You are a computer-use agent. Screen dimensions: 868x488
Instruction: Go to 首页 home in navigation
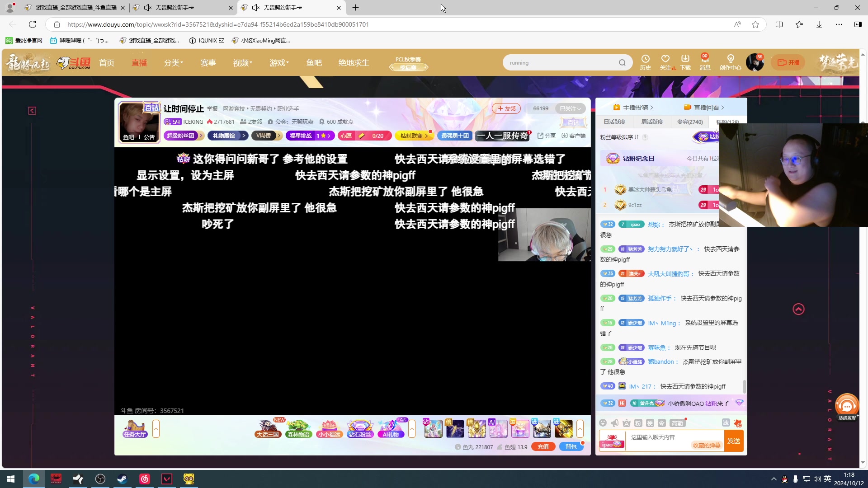click(107, 63)
